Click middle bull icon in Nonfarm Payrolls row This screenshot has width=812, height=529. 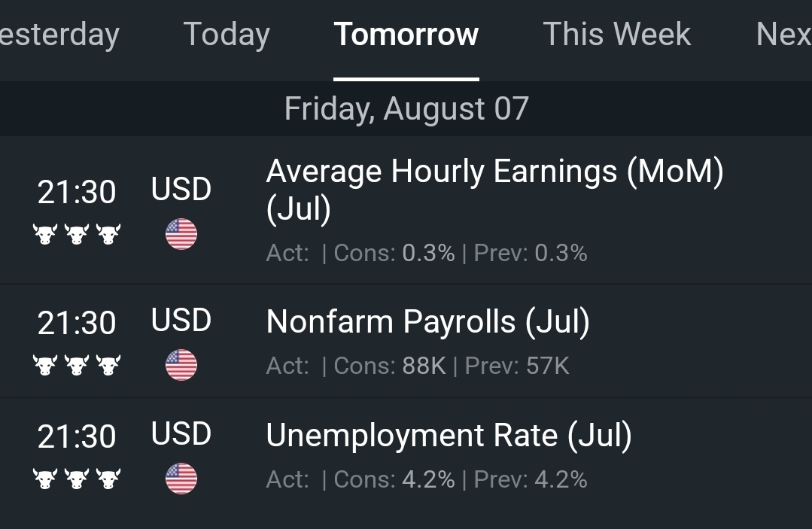[x=77, y=365]
